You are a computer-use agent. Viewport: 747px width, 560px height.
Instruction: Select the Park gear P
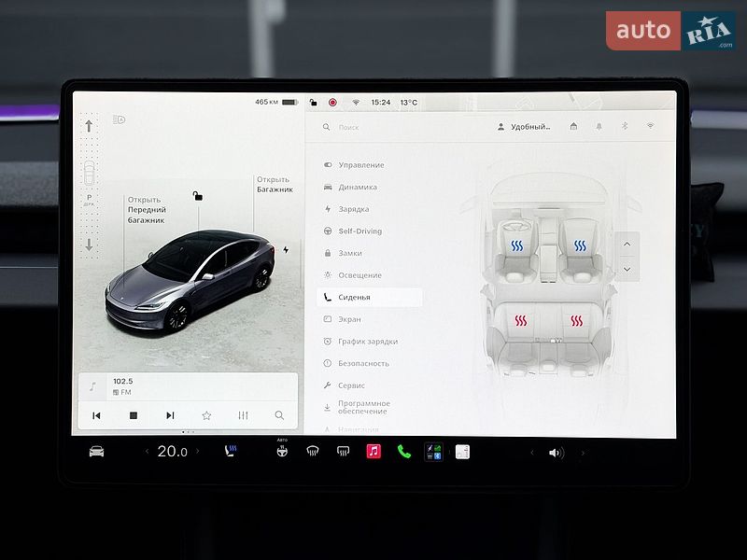89,199
